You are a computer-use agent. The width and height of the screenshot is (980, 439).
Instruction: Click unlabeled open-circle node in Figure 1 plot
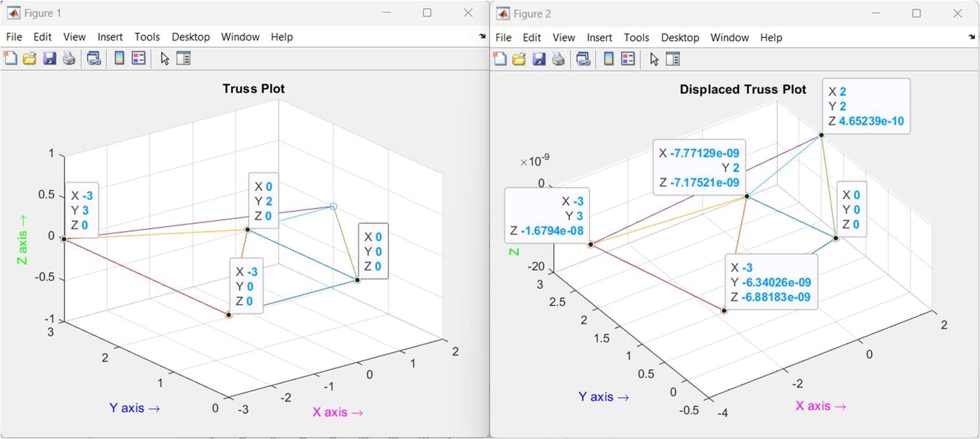point(333,207)
